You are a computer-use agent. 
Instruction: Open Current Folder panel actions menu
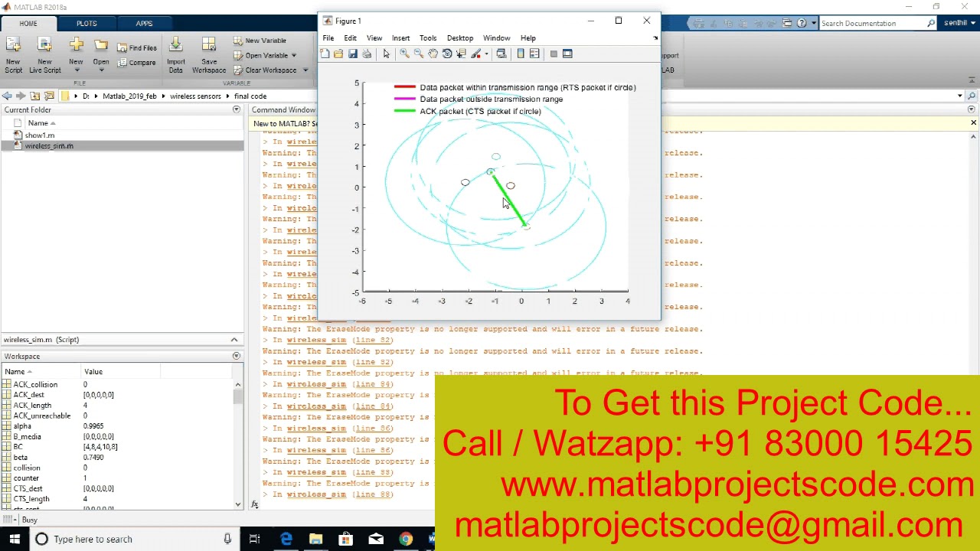coord(236,109)
